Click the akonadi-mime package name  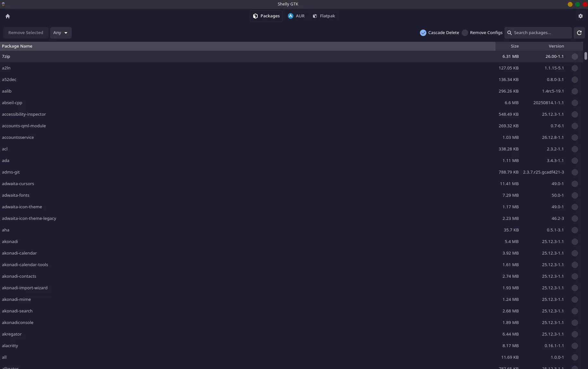tap(16, 299)
